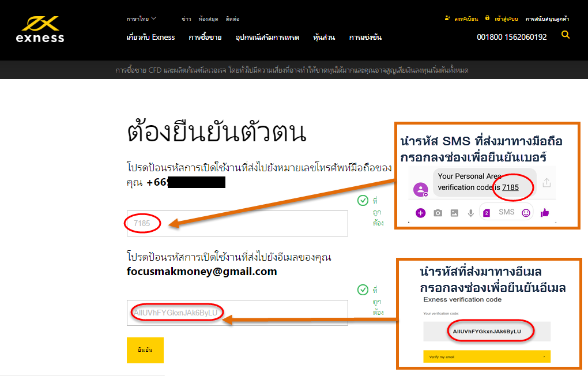Open the ติดต่อ contact link
This screenshot has height=376, width=588.
[232, 19]
